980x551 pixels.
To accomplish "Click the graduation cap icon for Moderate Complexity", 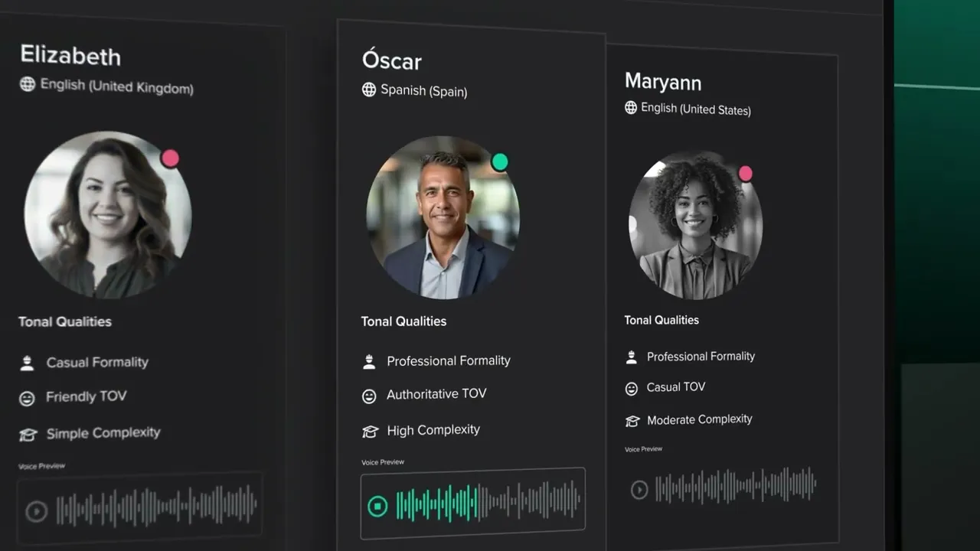I will pyautogui.click(x=632, y=421).
